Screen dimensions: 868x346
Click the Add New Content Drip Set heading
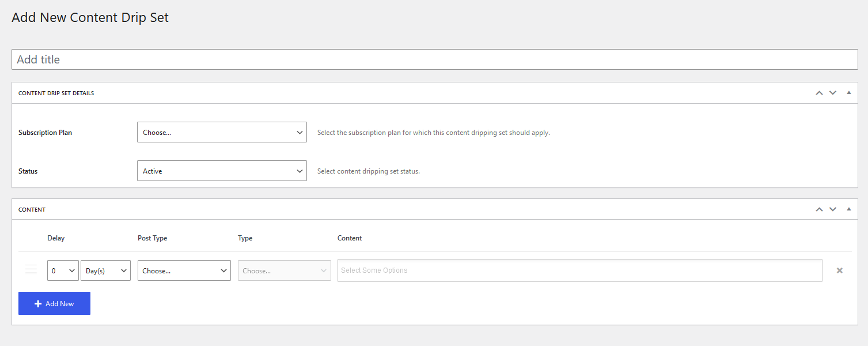pos(90,17)
